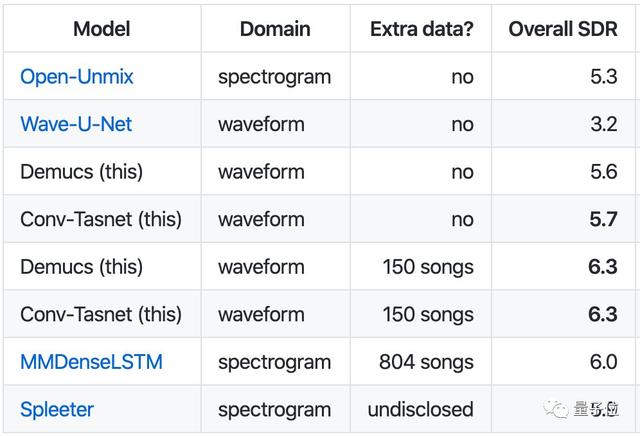
Task: Click the bold 5.7 SDR score
Action: [x=603, y=219]
